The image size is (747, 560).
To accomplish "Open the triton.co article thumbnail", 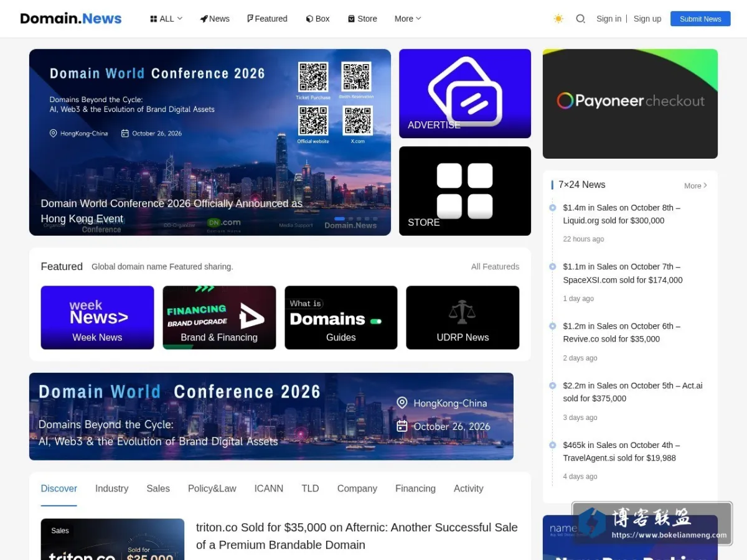I will [113, 539].
